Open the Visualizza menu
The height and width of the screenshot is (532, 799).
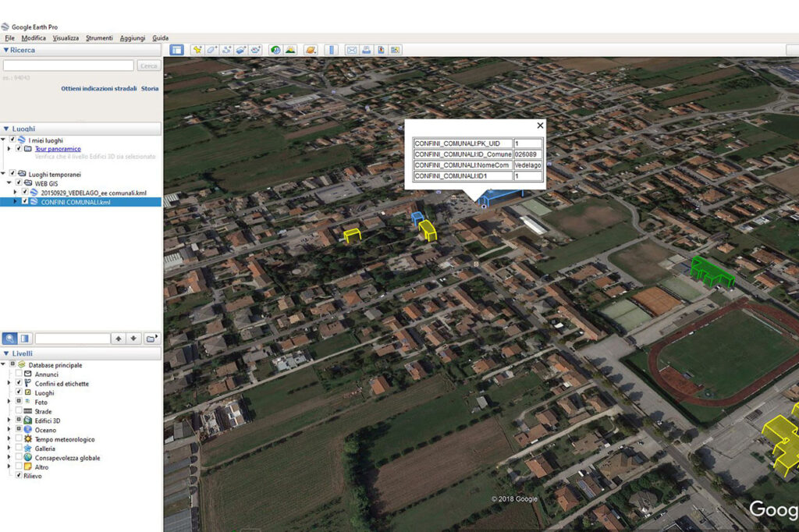point(66,38)
